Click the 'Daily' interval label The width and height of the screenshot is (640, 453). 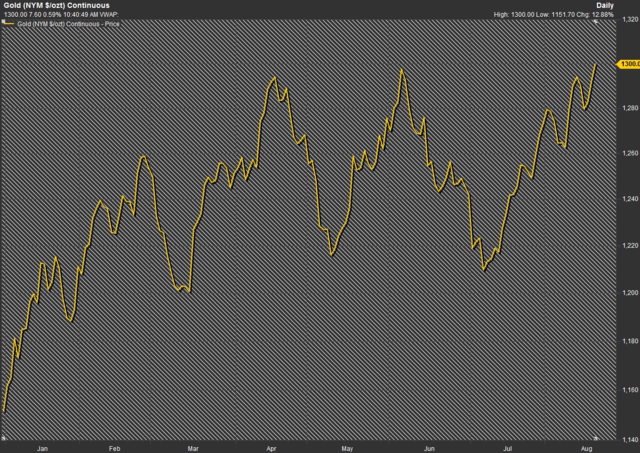604,6
